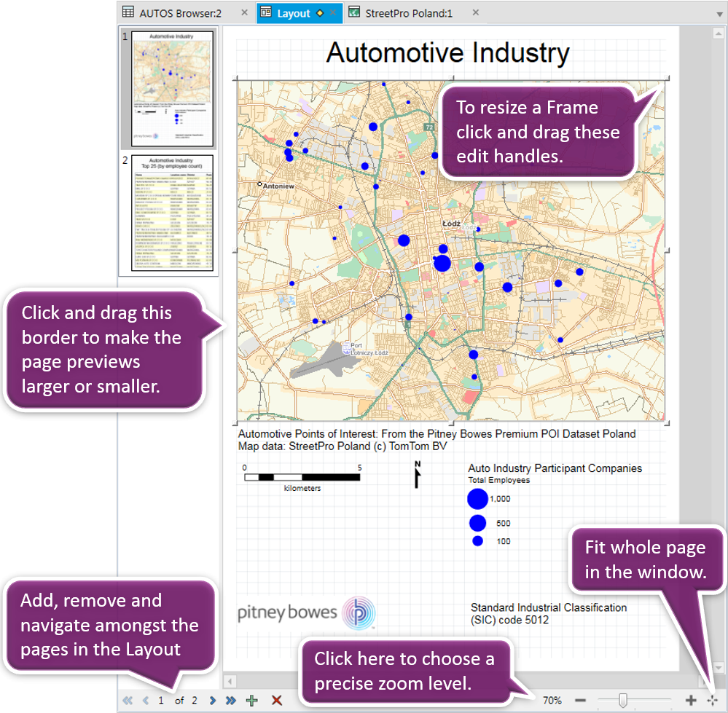The image size is (728, 713).
Task: Fit whole page in the window
Action: coord(712,701)
